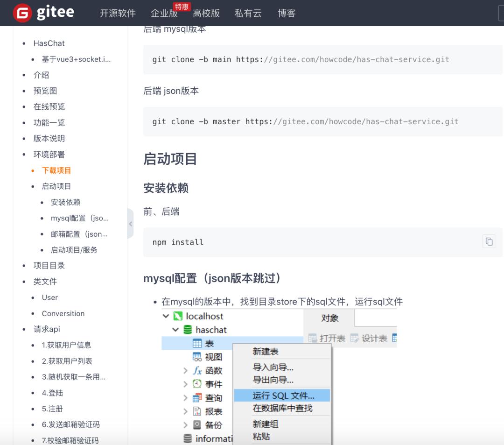Screen dimensions: 504x445
Task: Open 私有云 in the top navigation
Action: pos(248,13)
